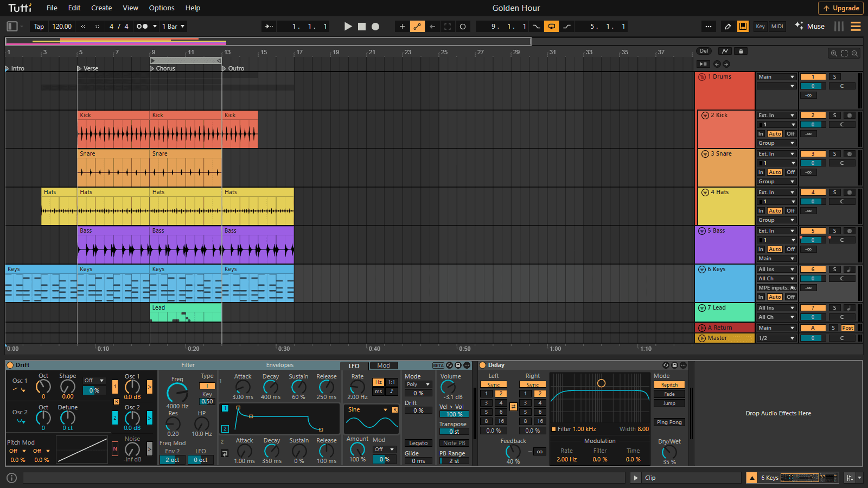Open the Create menu
This screenshot has width=868, height=488.
point(101,8)
